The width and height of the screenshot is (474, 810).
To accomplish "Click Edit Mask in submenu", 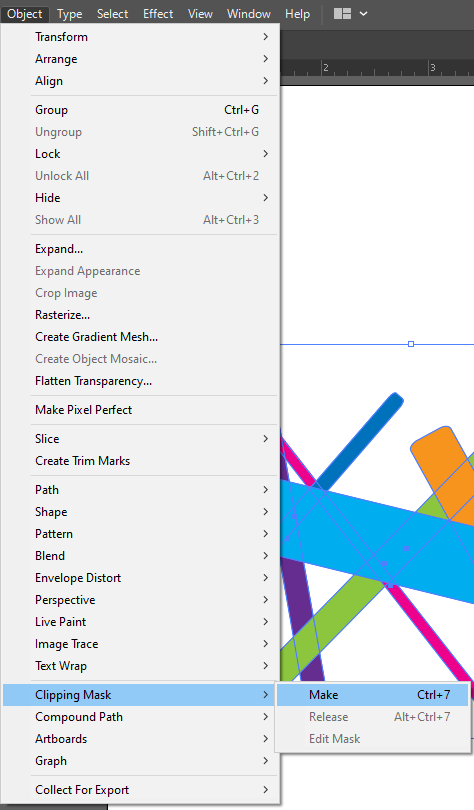I will tap(372, 739).
